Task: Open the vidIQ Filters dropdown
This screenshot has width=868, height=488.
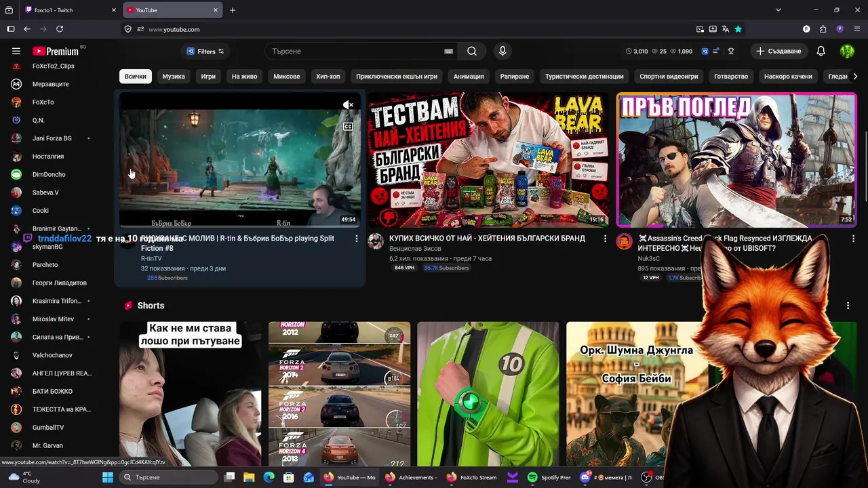Action: click(x=205, y=51)
